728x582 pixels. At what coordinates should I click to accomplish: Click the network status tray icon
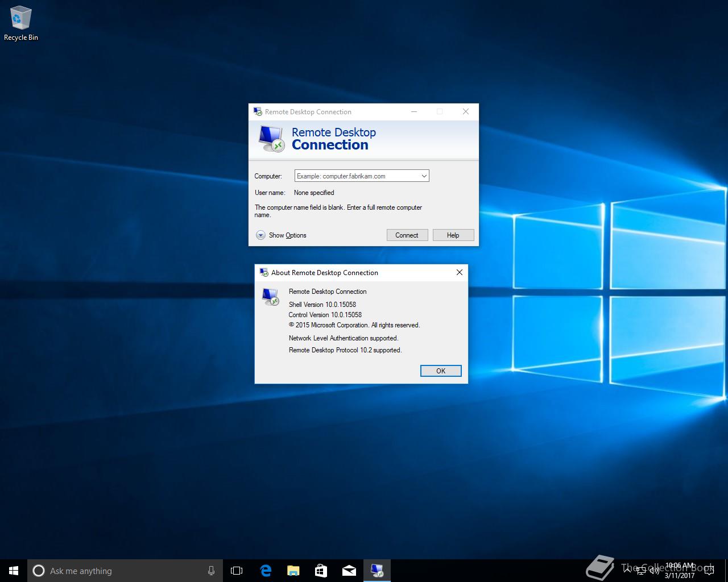(641, 571)
